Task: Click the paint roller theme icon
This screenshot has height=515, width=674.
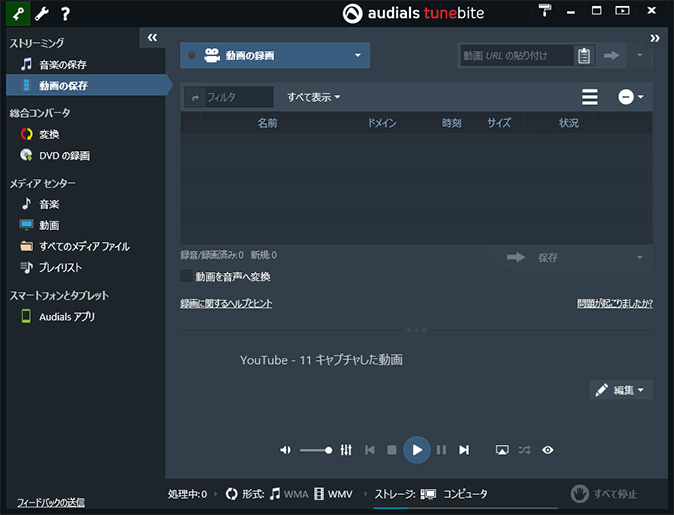Action: click(x=545, y=10)
